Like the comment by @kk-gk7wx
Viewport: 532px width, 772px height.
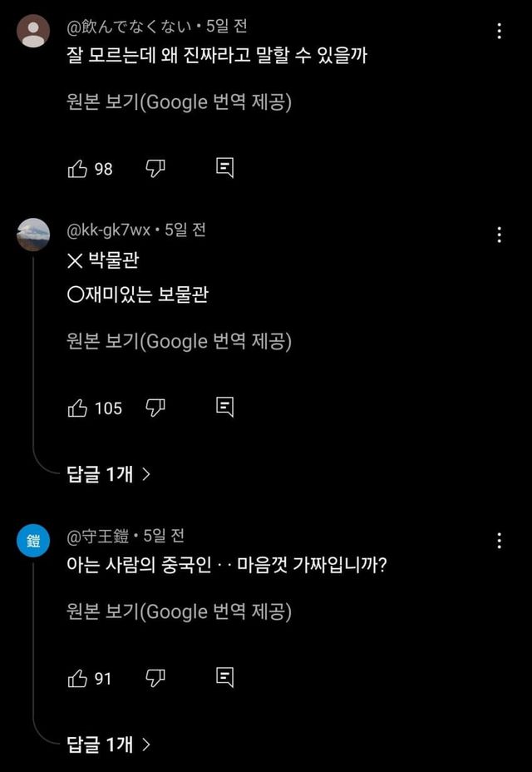click(x=77, y=408)
